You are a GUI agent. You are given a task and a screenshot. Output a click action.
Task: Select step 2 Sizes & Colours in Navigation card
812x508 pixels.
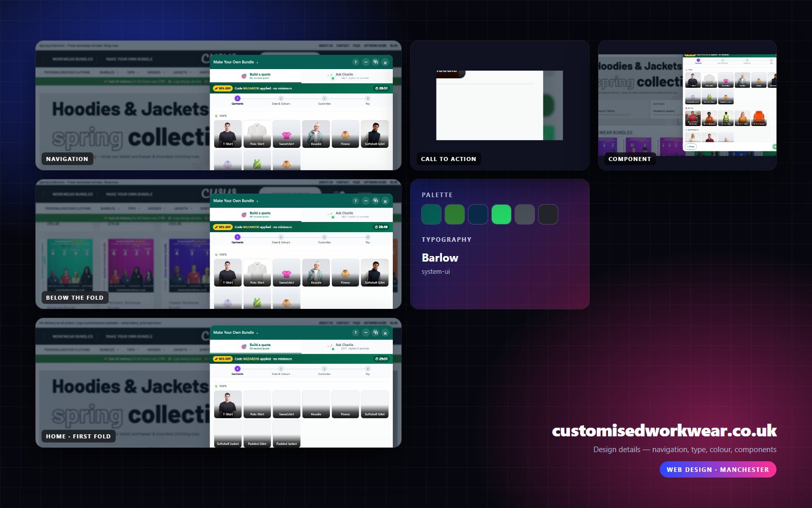pyautogui.click(x=281, y=101)
